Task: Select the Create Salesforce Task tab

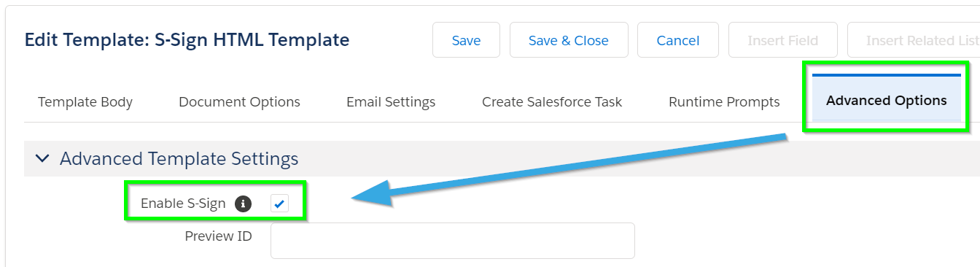Action: tap(552, 102)
